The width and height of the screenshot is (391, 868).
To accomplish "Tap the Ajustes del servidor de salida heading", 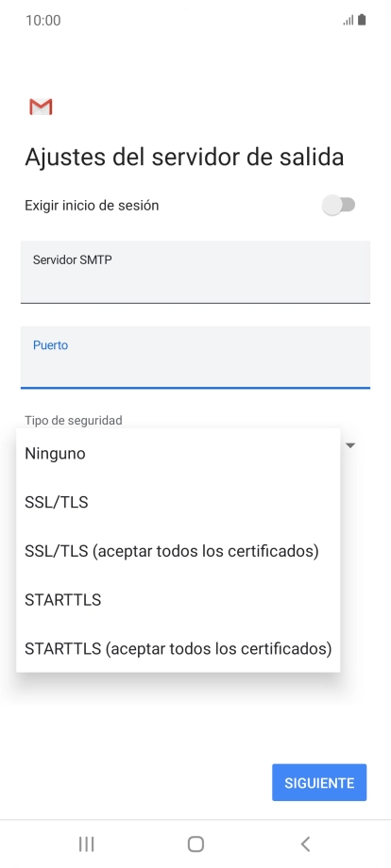I will [184, 158].
